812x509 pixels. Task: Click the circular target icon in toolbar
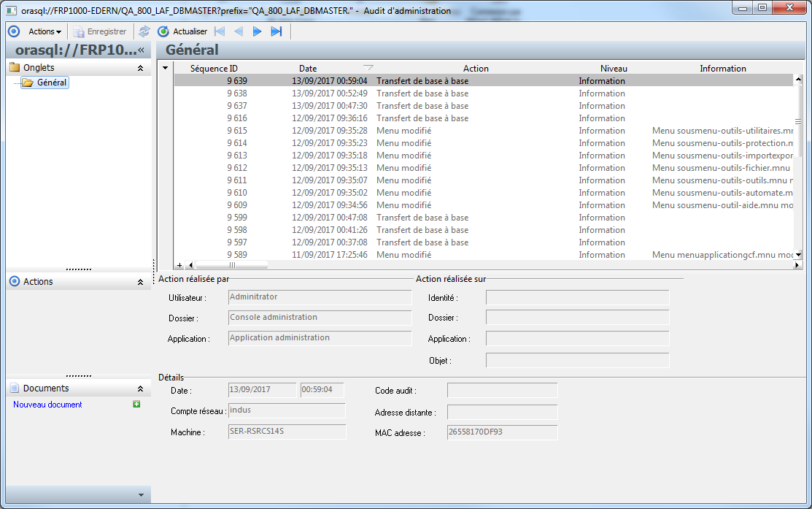point(14,31)
